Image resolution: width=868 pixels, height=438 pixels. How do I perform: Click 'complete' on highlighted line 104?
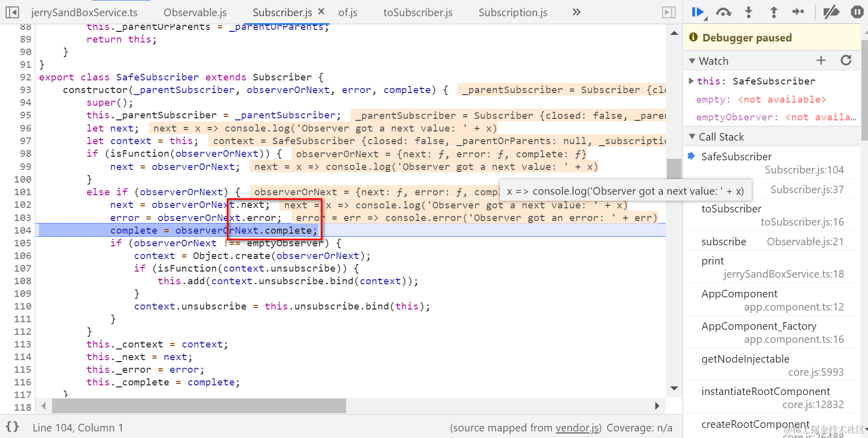pos(134,230)
